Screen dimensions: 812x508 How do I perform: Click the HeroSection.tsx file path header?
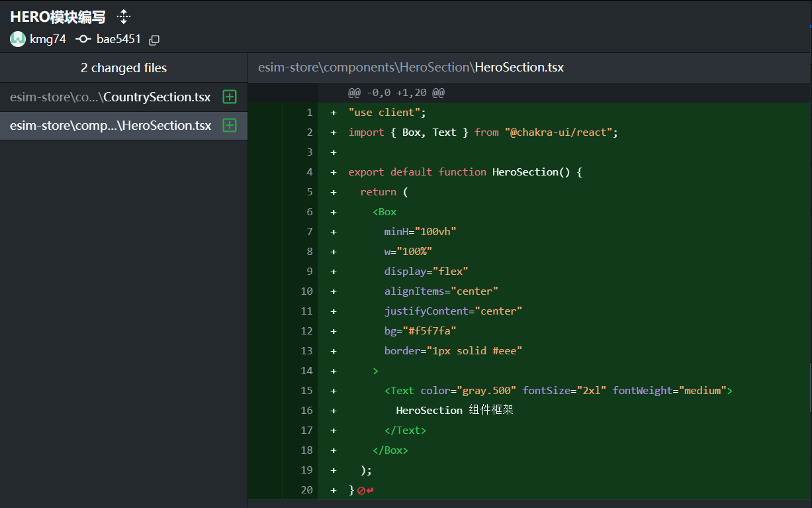tap(411, 68)
